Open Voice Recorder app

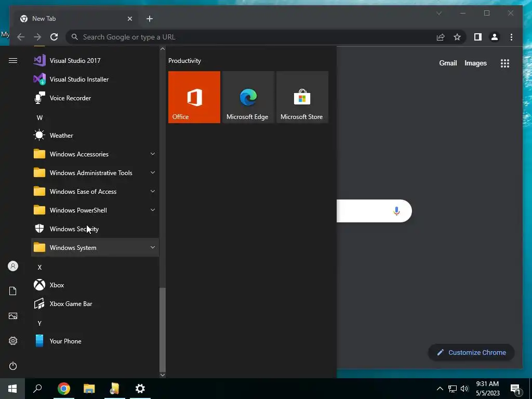95,98
